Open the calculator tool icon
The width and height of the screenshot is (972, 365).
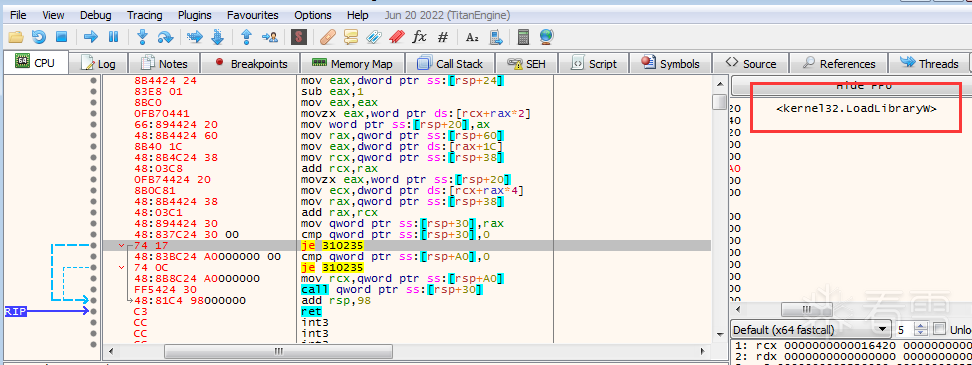[523, 37]
